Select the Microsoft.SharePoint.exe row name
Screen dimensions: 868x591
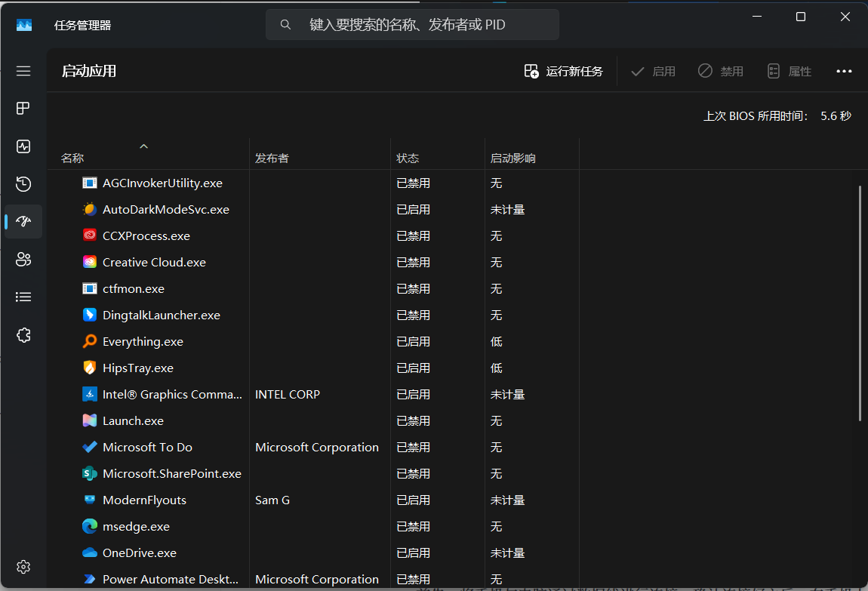172,474
